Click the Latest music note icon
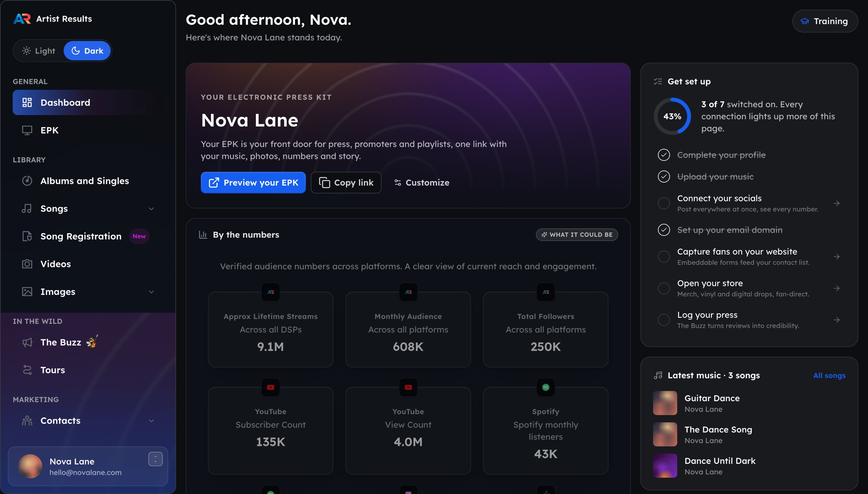The image size is (868, 494). click(x=658, y=375)
